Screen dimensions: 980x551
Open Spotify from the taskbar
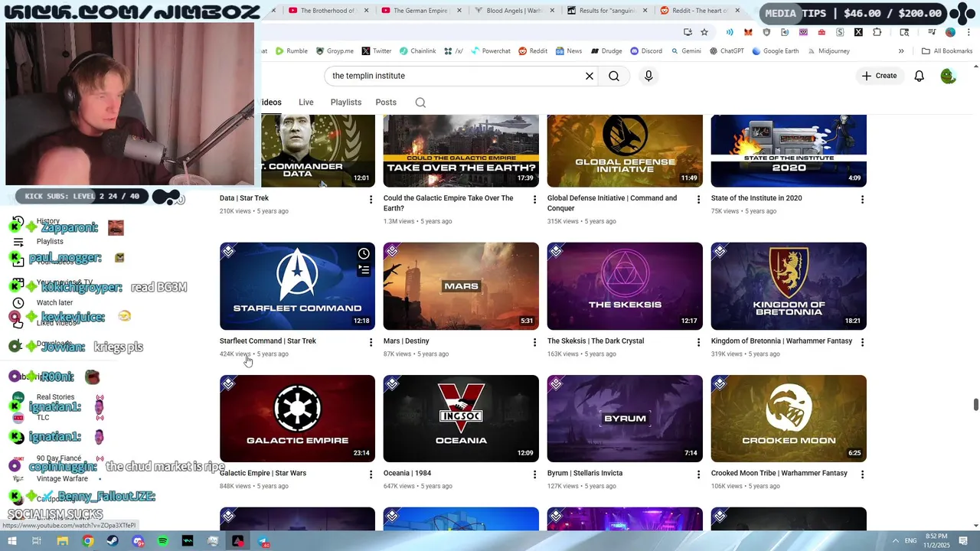162,541
